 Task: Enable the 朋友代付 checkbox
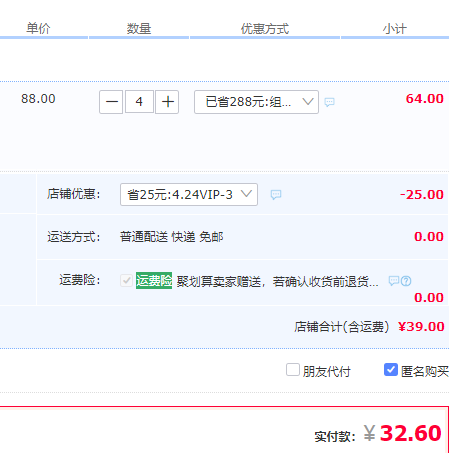coord(293,370)
